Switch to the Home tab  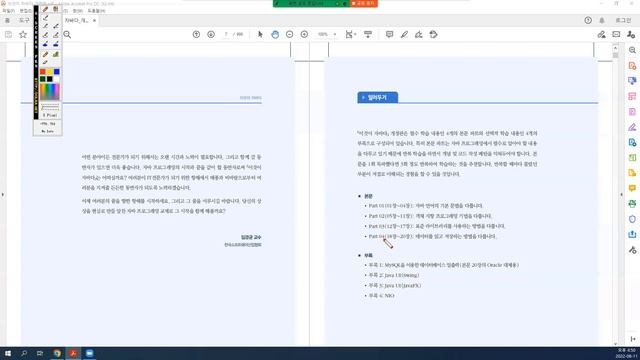[7, 20]
